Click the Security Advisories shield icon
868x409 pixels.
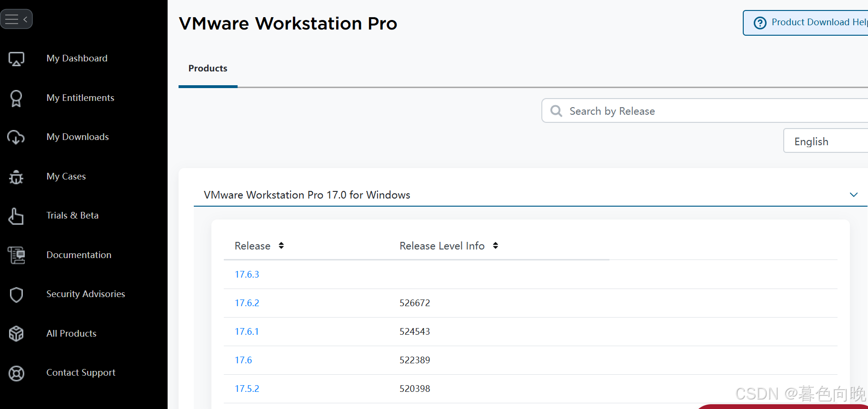tap(16, 295)
